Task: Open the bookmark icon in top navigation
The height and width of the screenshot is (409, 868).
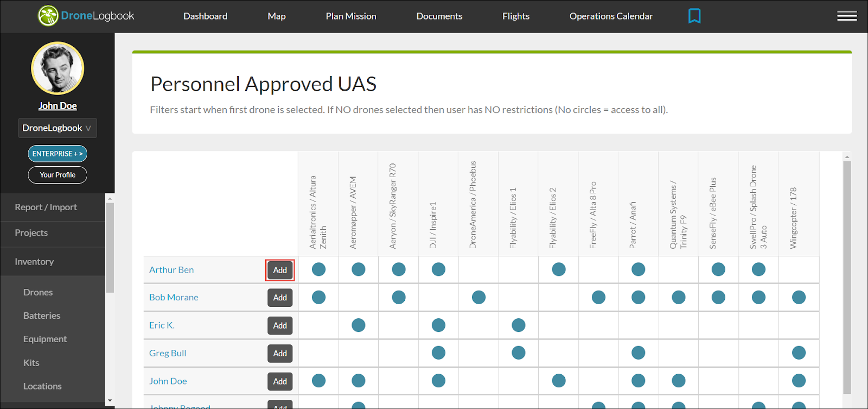Action: 694,16
